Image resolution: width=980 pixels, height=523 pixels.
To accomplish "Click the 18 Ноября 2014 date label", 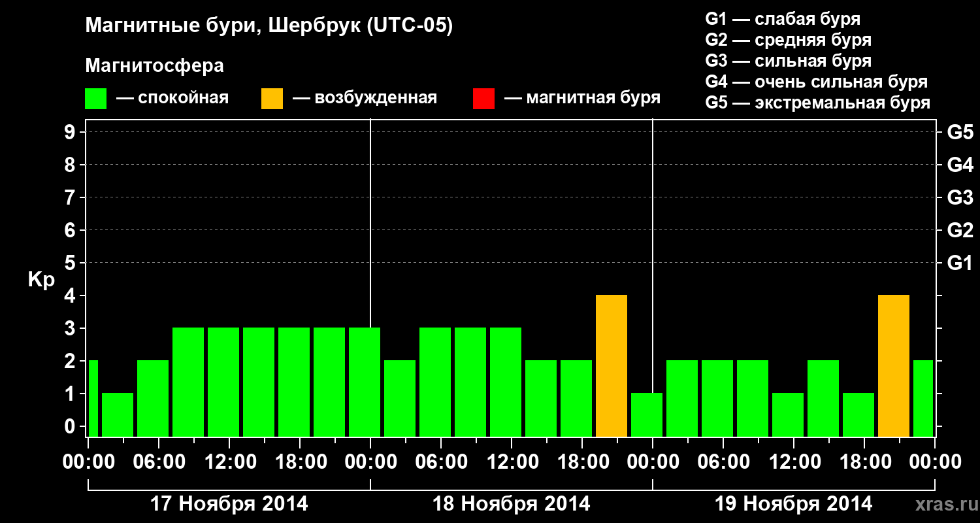I will [x=512, y=504].
